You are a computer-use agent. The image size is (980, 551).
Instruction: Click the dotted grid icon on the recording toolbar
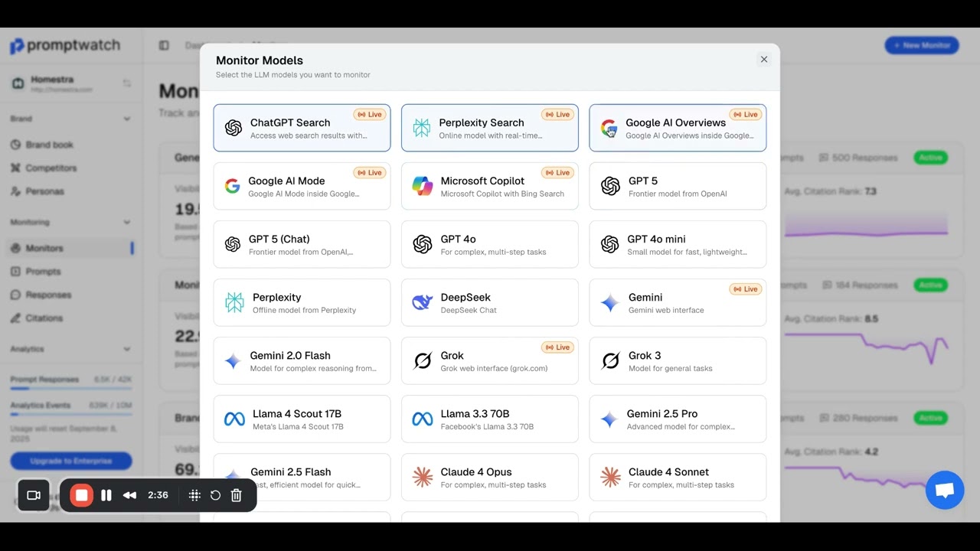coord(194,495)
